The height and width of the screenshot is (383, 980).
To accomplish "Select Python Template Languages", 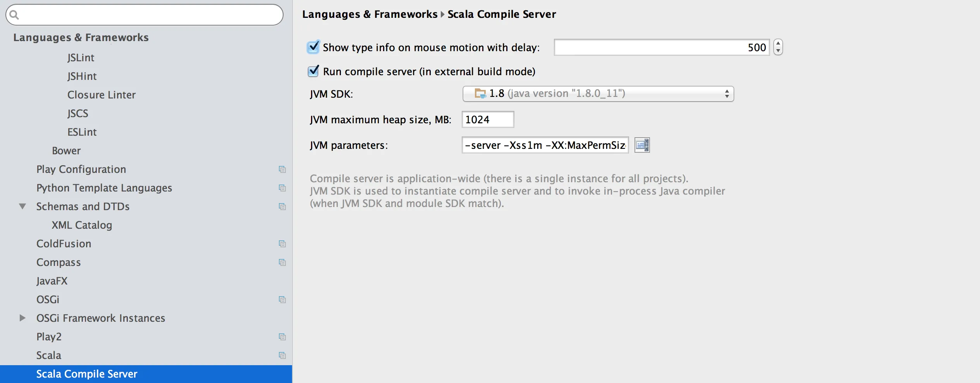I will coord(104,188).
